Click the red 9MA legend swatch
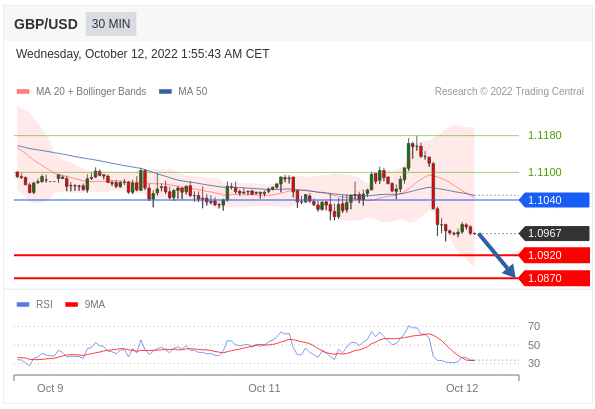Image resolution: width=595 pixels, height=409 pixels. (x=72, y=304)
